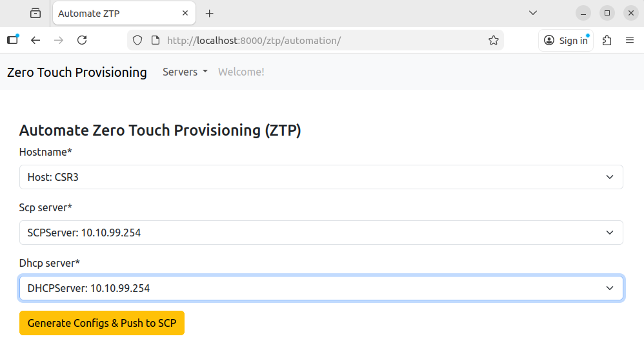Bookmark this page with the star icon

494,40
